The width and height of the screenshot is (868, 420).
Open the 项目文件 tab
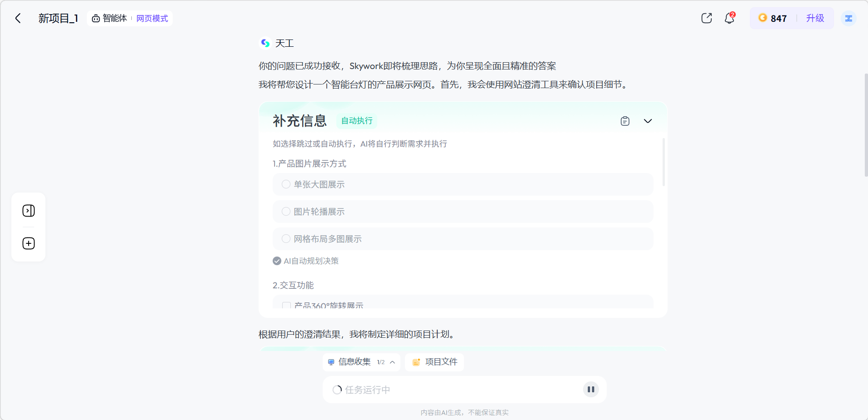(x=434, y=362)
